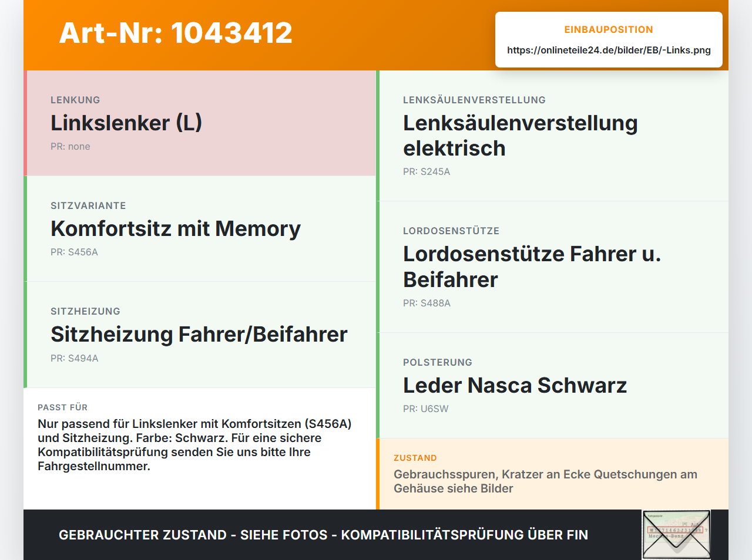Click PR code U6SW

pyautogui.click(x=426, y=409)
